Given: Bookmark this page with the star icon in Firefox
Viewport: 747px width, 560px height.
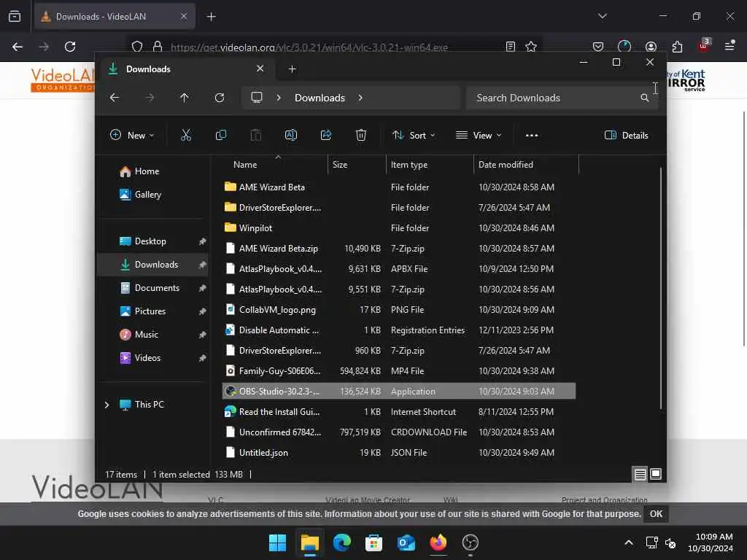Looking at the screenshot, I should pyautogui.click(x=531, y=47).
